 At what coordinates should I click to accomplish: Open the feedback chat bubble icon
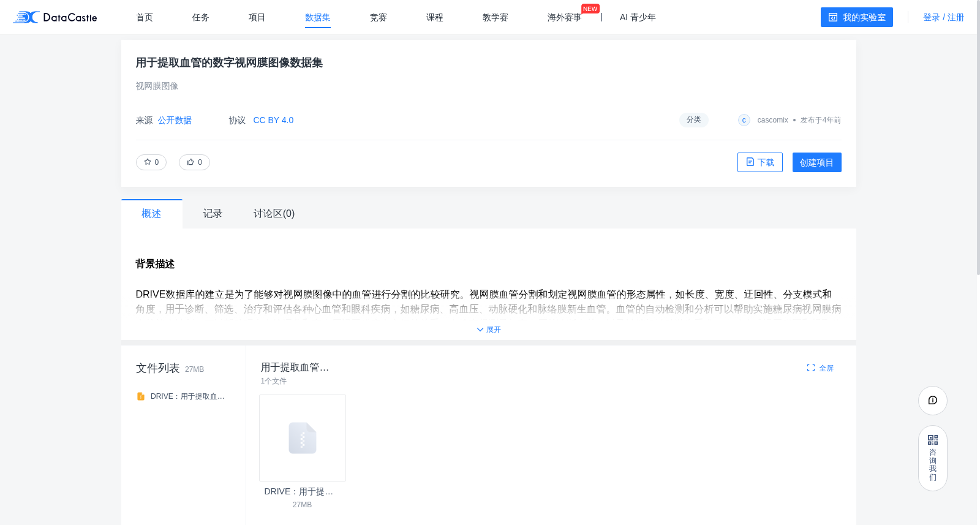(x=933, y=401)
